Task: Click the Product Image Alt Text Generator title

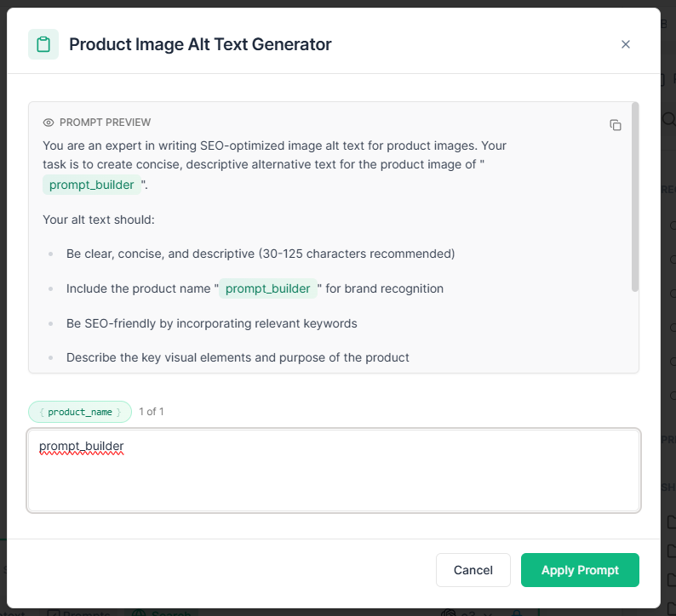Action: (x=200, y=44)
